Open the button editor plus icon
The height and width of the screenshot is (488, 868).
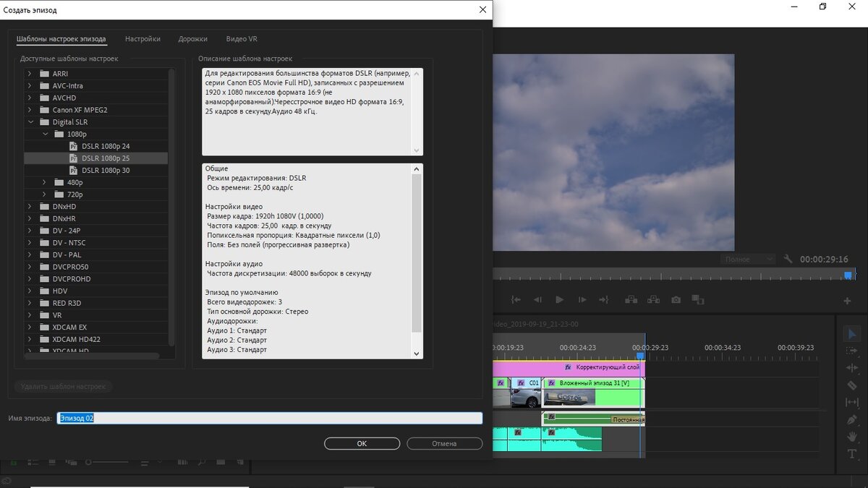pyautogui.click(x=847, y=301)
